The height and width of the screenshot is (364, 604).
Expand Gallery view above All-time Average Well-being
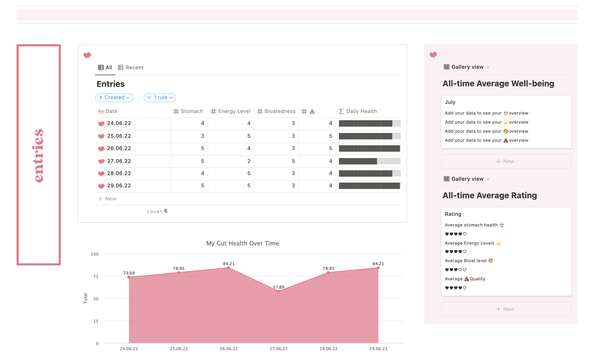467,67
